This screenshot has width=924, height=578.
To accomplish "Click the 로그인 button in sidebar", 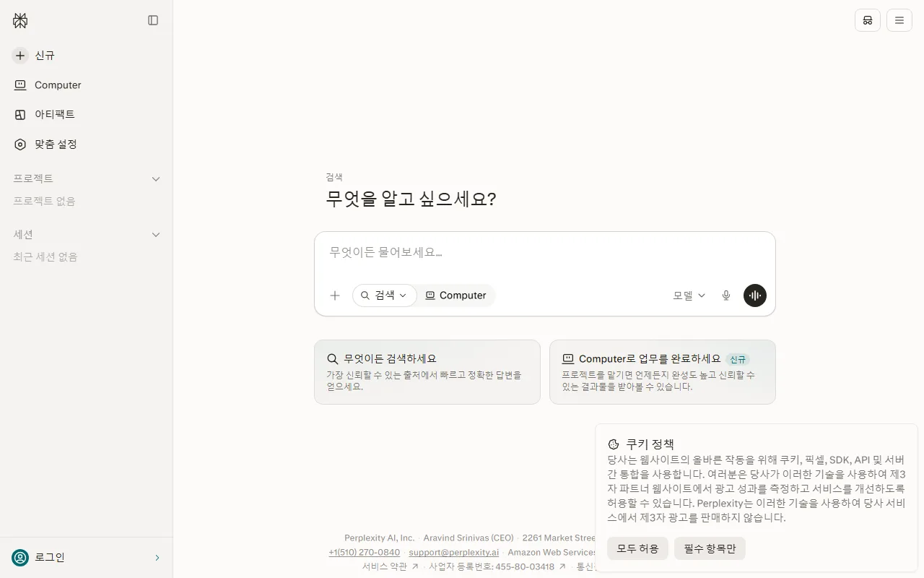I will (x=87, y=558).
